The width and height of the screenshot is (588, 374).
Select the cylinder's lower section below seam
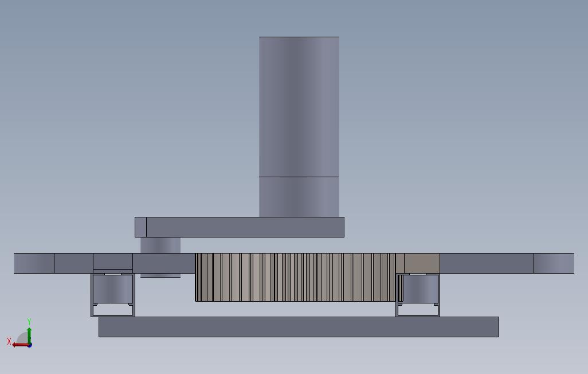[299, 197]
